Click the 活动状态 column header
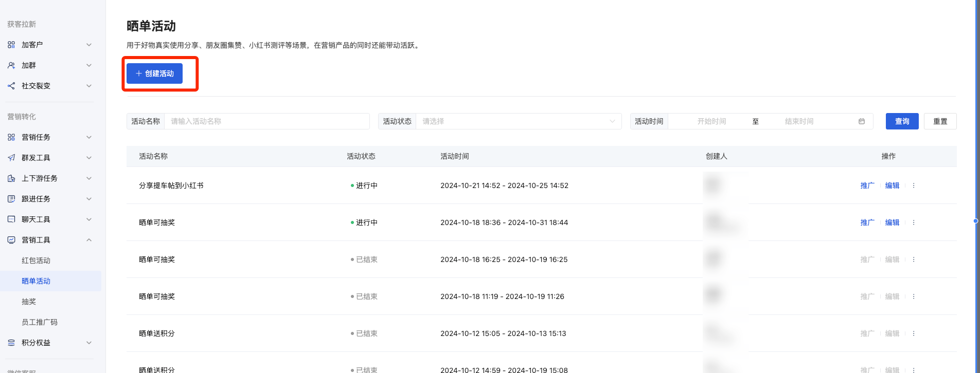Screen dimensions: 980x373 (x=361, y=156)
